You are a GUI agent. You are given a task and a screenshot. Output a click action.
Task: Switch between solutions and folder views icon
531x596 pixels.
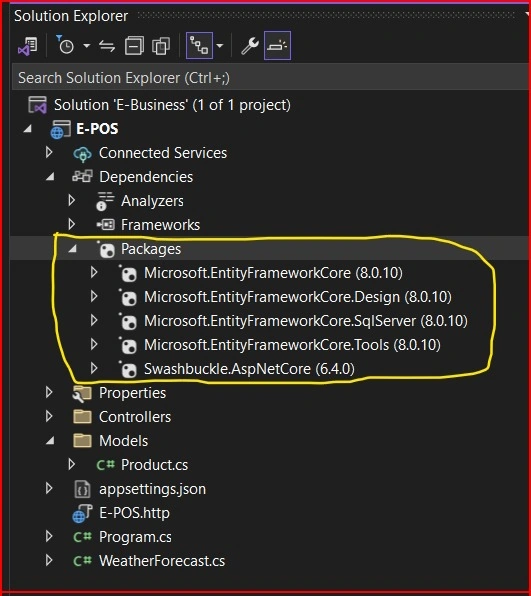27,46
